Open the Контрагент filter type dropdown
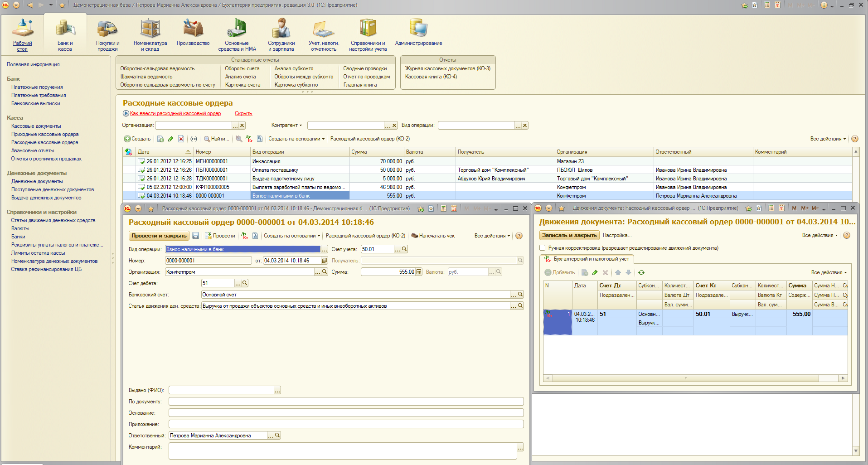868x465 pixels. pyautogui.click(x=287, y=126)
